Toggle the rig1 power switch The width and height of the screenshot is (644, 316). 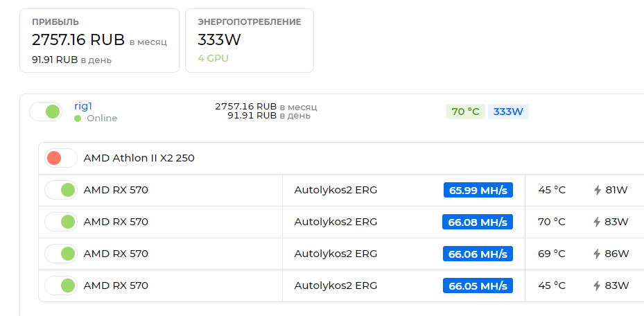(46, 112)
